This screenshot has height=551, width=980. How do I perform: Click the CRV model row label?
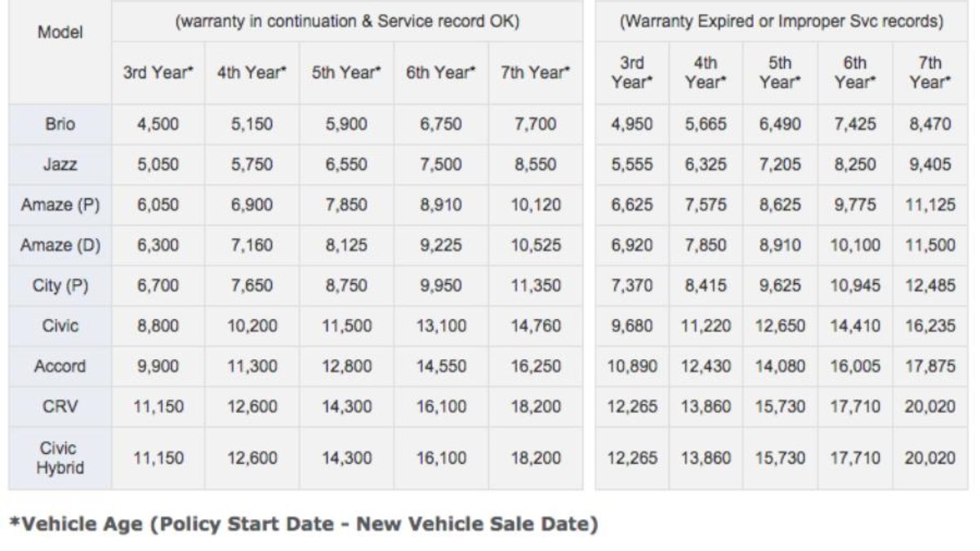pos(60,407)
